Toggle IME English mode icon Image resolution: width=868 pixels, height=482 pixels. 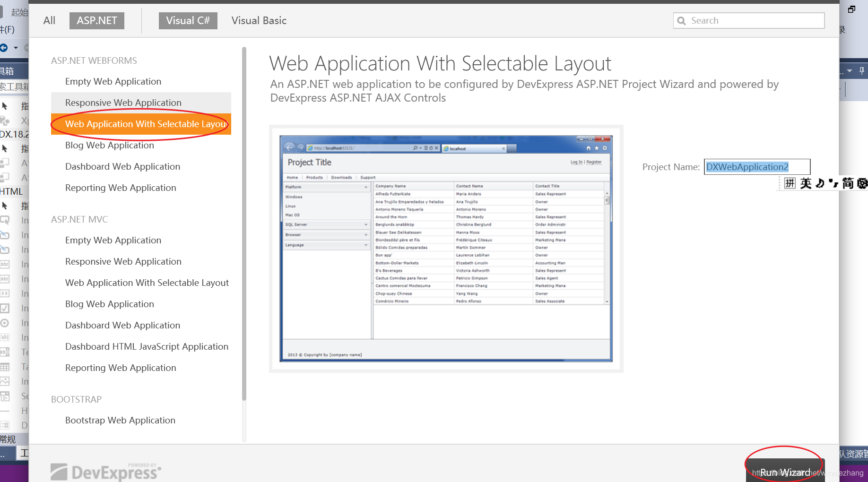tap(806, 183)
